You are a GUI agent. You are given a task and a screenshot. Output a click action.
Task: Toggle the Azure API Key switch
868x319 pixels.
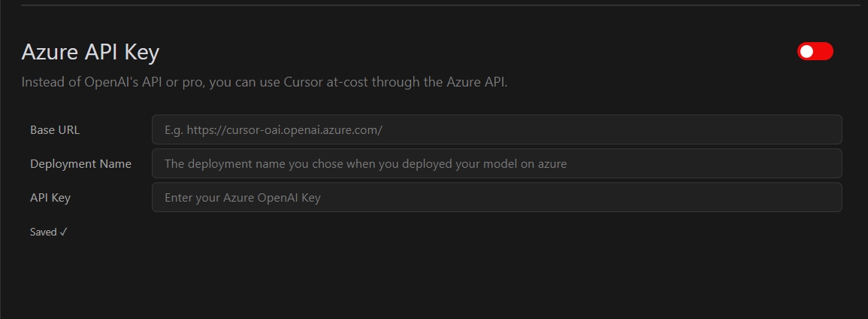815,51
